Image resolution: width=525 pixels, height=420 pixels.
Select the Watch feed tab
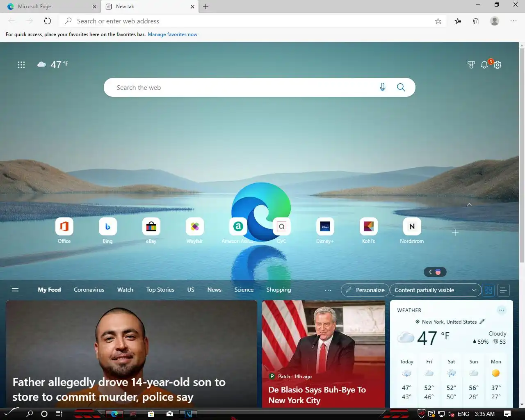[x=125, y=290]
